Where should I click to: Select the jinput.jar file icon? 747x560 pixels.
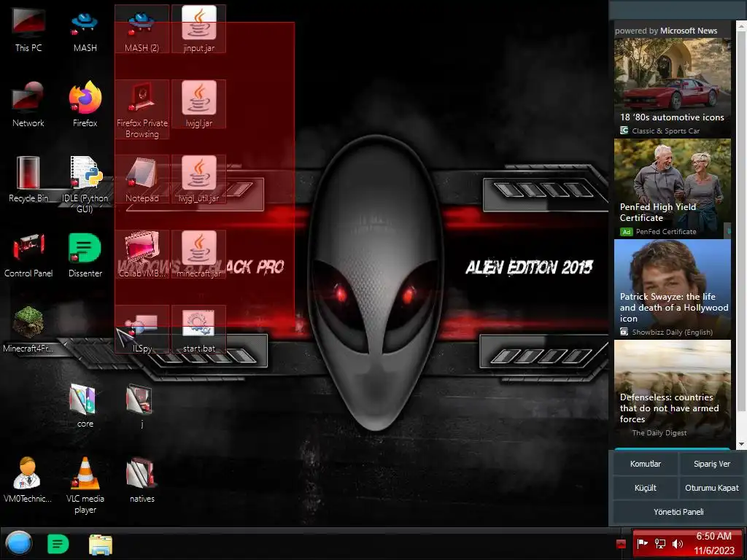(x=198, y=29)
